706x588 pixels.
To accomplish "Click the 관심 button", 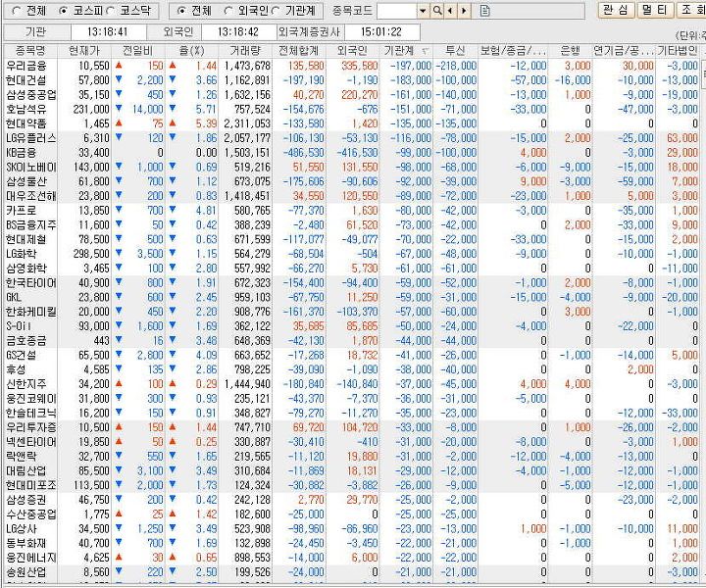I will click(x=616, y=11).
